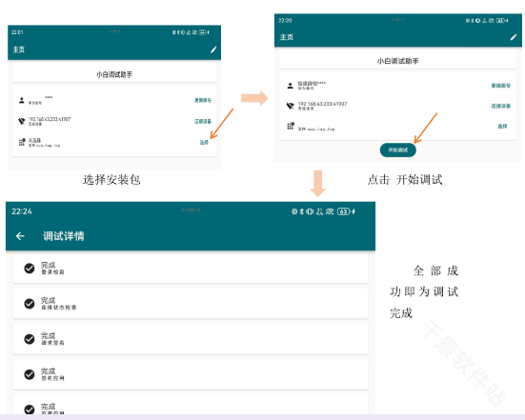Tap the Wi-Fi indicator in the 22:24 status bar
Viewport: 525px width, 420px height.
(330, 211)
